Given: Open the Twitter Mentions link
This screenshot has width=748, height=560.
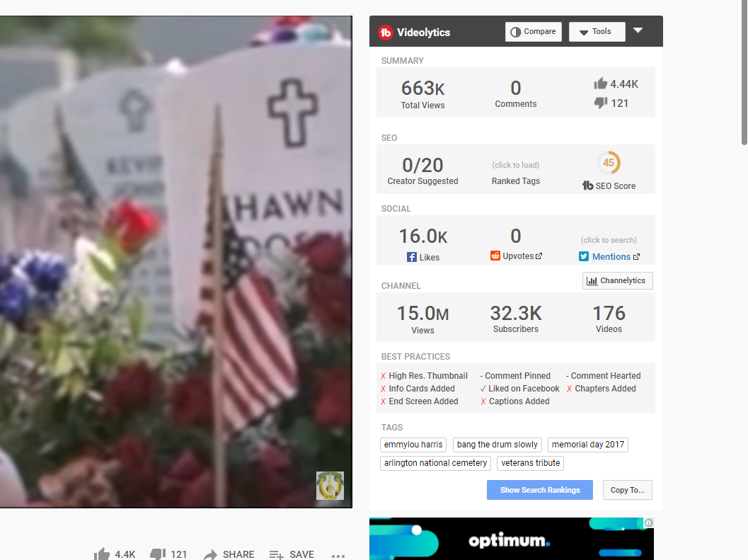Looking at the screenshot, I should tap(611, 256).
